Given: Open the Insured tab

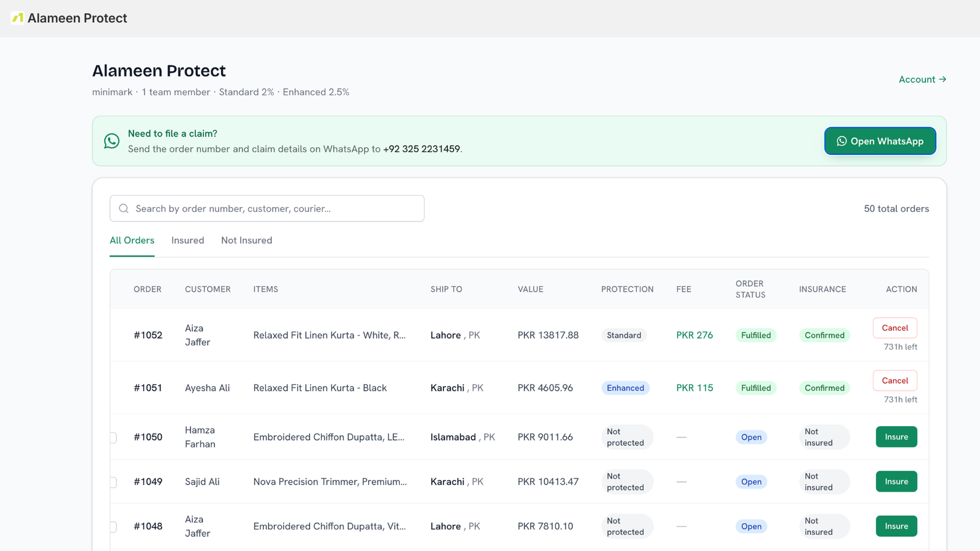Looking at the screenshot, I should (187, 241).
